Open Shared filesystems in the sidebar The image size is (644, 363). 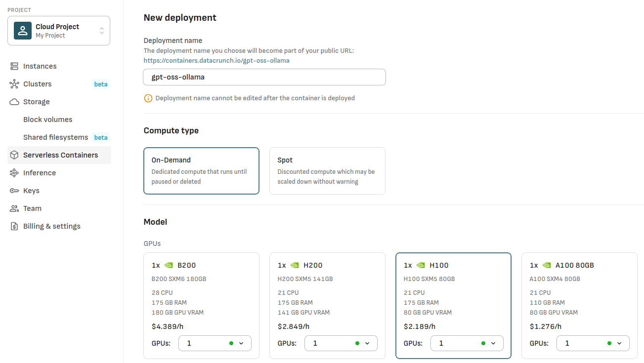click(55, 137)
